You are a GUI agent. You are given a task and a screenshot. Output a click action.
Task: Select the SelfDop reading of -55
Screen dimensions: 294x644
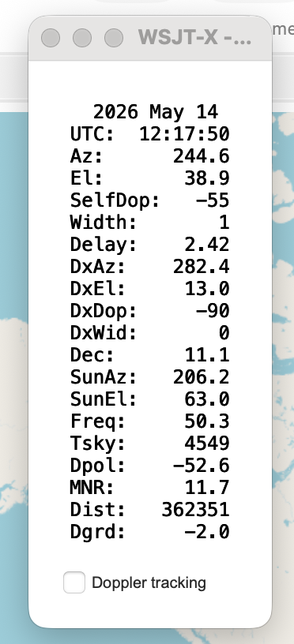point(213,200)
